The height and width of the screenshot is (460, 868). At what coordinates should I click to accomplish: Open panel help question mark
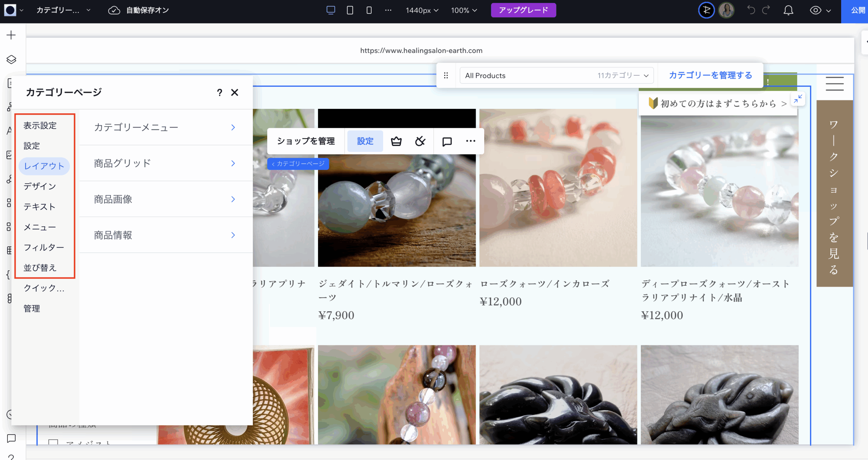(219, 92)
